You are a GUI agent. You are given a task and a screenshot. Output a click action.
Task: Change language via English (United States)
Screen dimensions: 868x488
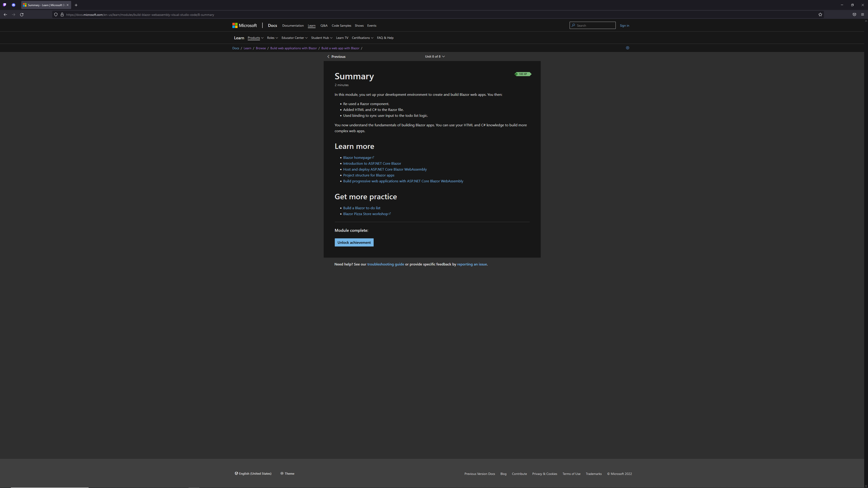(x=253, y=474)
